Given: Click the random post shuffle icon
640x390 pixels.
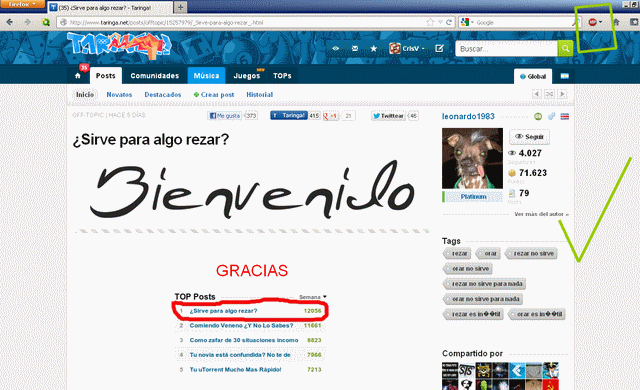Looking at the screenshot, I should (x=549, y=94).
